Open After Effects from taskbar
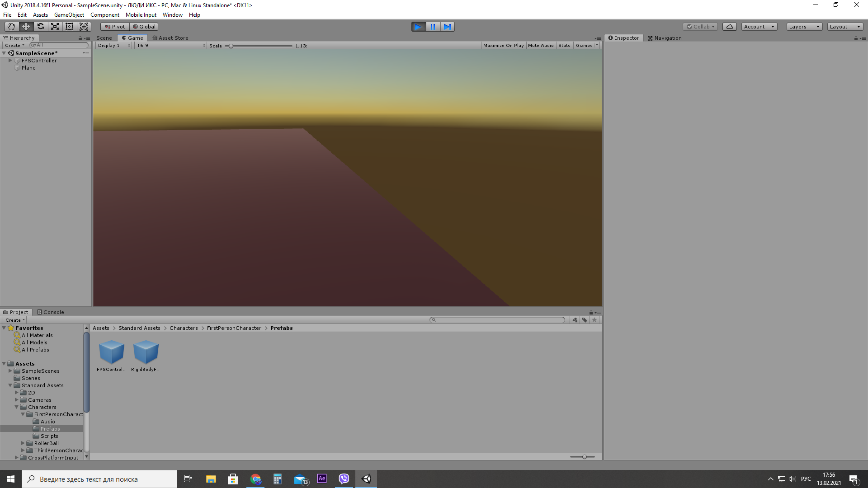 point(322,479)
